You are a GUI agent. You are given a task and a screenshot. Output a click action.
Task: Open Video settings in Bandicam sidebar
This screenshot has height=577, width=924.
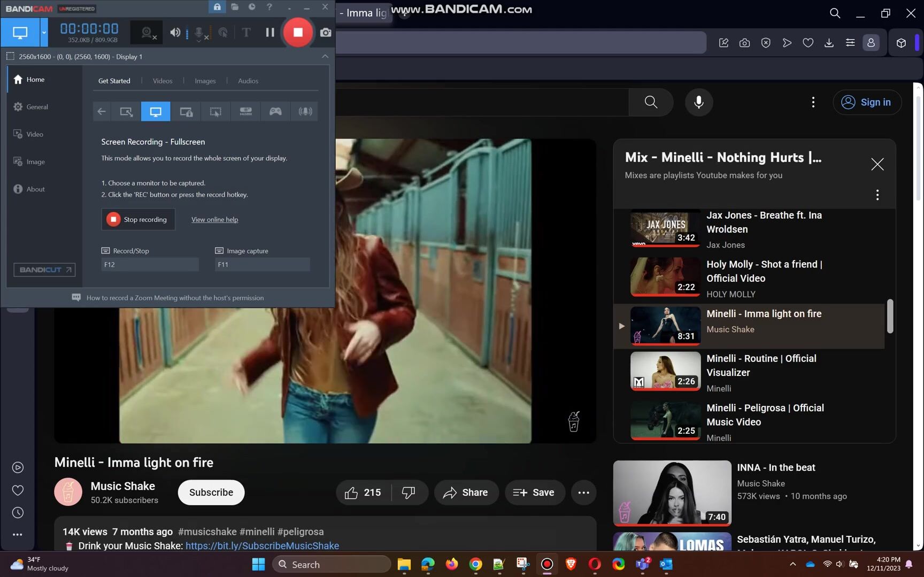pos(28,134)
